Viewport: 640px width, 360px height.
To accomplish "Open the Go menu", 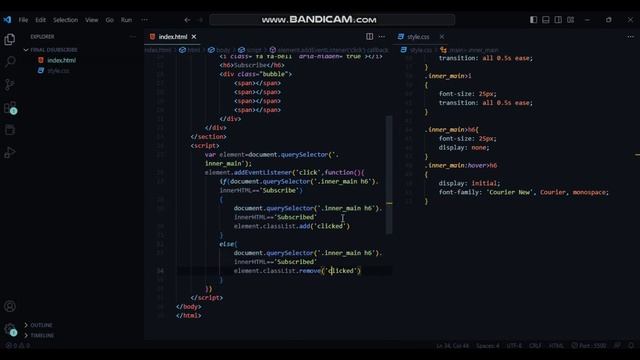I will [109, 20].
